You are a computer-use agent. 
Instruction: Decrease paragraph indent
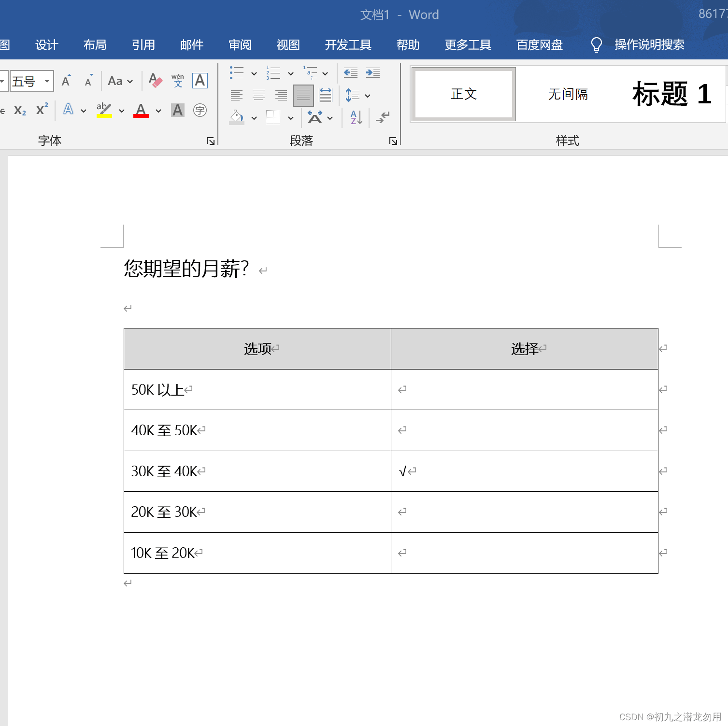351,73
